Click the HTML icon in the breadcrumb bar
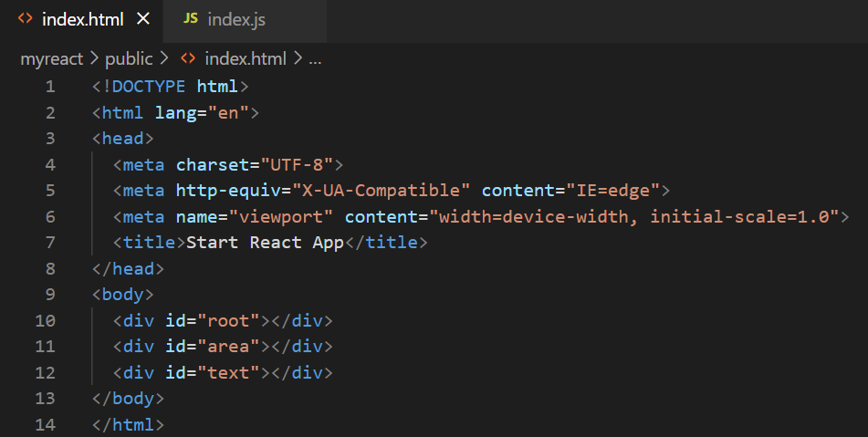The height and width of the screenshot is (437, 868). click(x=188, y=58)
